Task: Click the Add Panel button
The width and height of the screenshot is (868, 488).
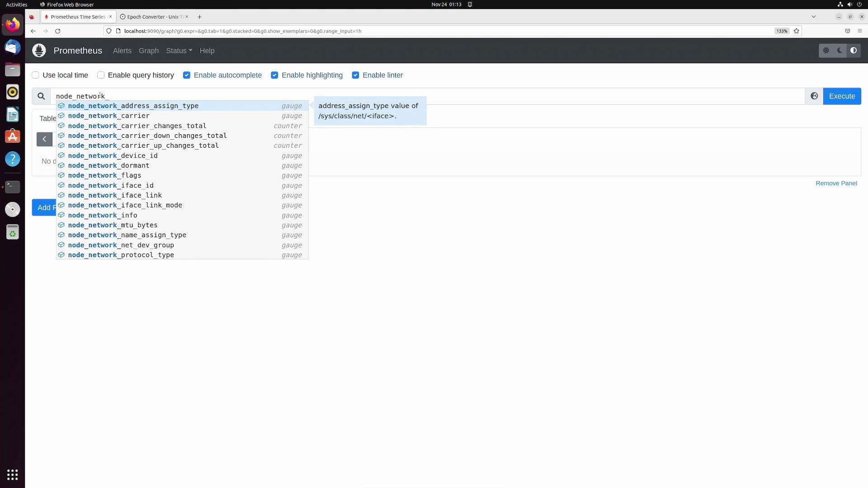Action: 44,207
